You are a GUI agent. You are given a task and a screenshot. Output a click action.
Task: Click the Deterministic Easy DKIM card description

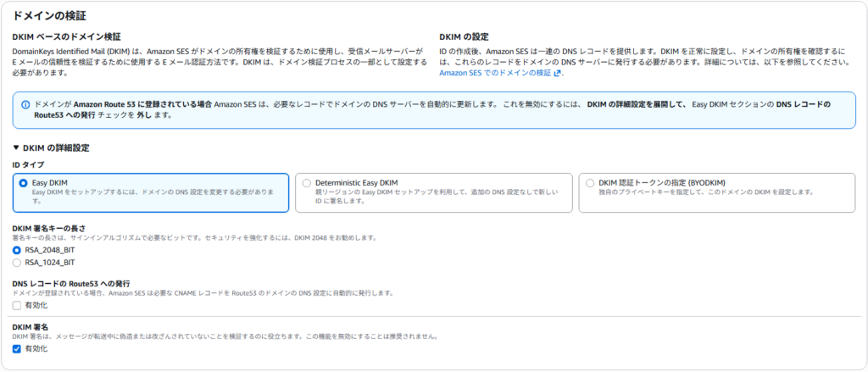[x=437, y=197]
